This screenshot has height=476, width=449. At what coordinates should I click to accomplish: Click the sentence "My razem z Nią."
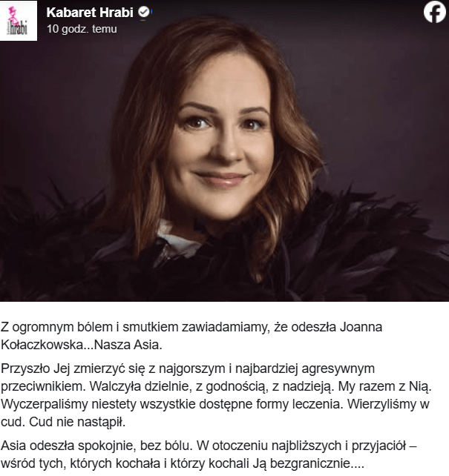(385, 386)
